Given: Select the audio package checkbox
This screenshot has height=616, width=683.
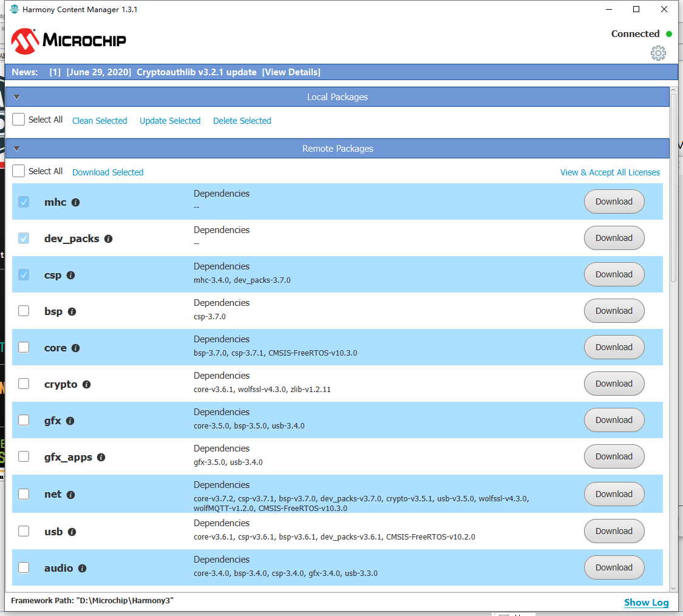Looking at the screenshot, I should click(24, 567).
